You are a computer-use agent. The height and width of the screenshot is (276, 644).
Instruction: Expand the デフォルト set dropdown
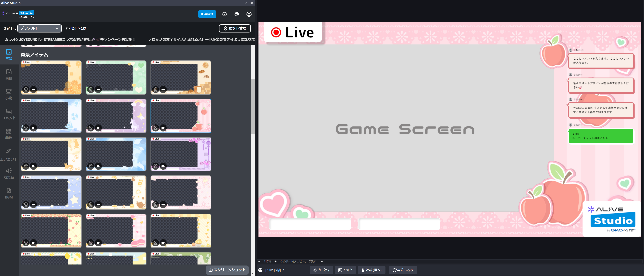point(40,28)
